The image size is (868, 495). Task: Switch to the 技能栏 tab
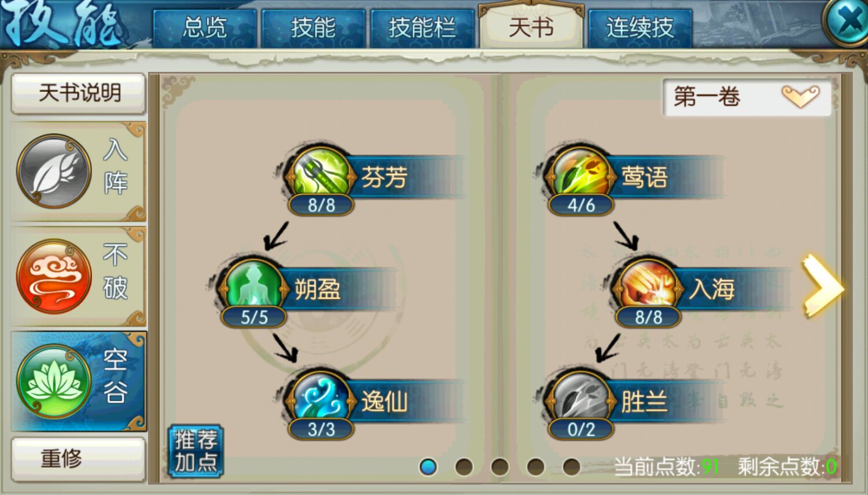point(421,28)
